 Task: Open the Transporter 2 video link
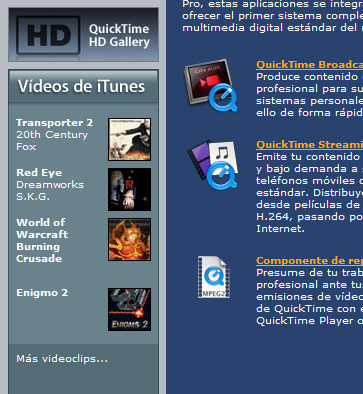coord(55,123)
